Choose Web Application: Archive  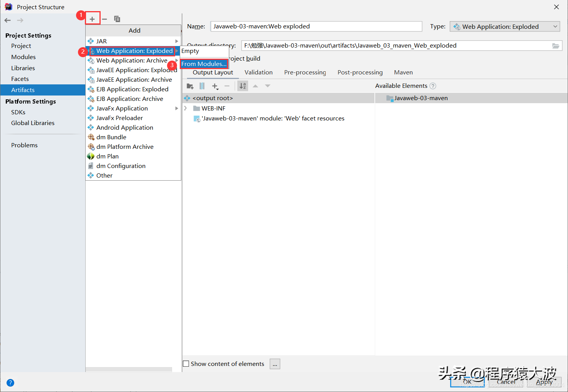click(133, 60)
